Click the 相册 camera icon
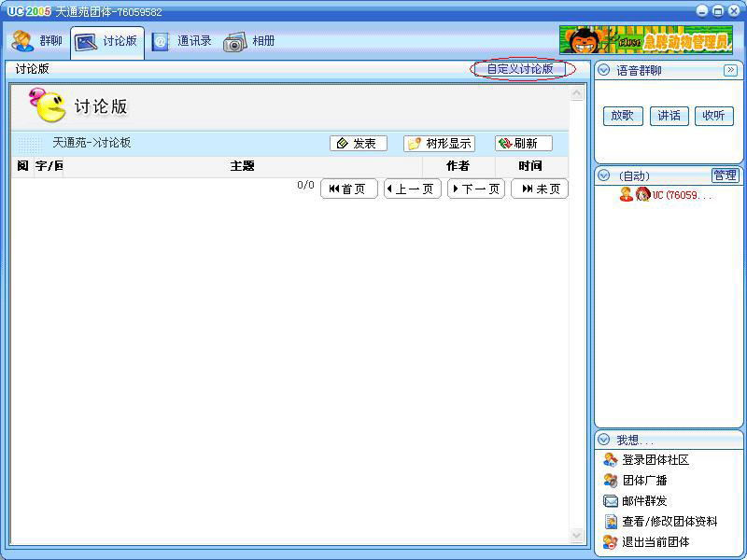747x560 pixels. (234, 42)
